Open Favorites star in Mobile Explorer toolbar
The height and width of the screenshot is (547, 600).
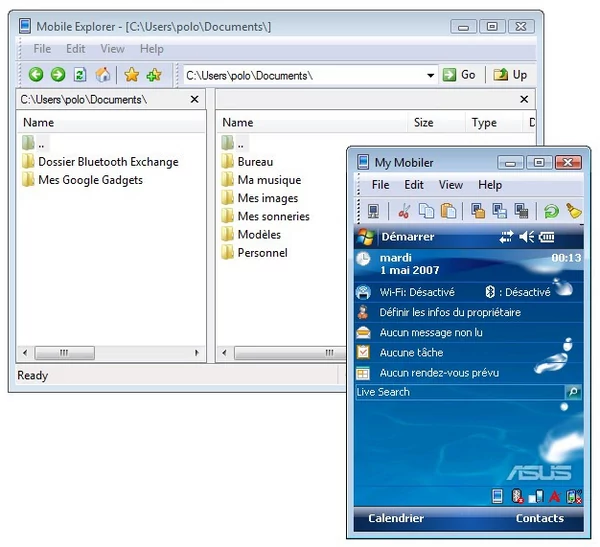(x=132, y=75)
